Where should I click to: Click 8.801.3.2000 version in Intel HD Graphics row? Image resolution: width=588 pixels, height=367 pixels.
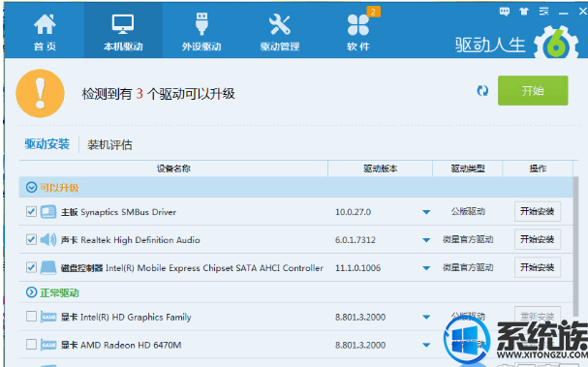coord(360,318)
